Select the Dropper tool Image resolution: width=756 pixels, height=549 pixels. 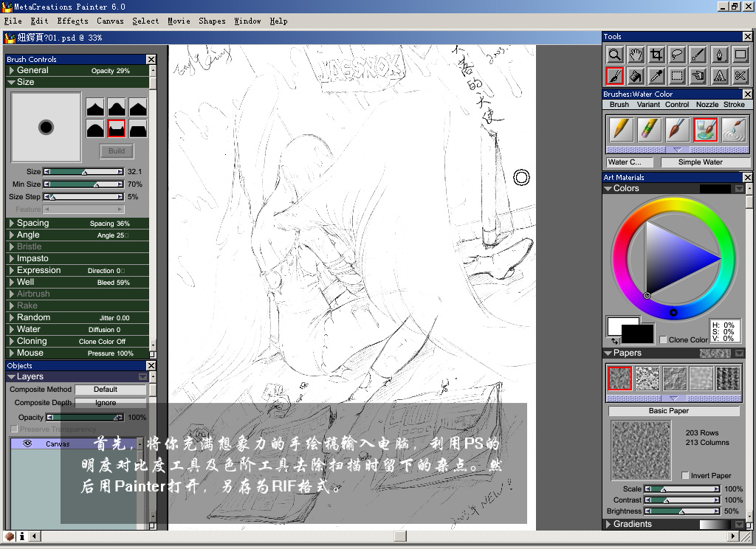pos(656,76)
